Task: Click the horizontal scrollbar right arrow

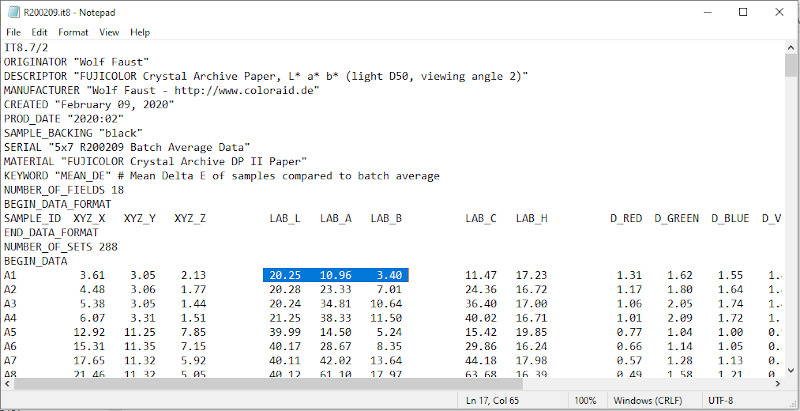Action: 775,383
